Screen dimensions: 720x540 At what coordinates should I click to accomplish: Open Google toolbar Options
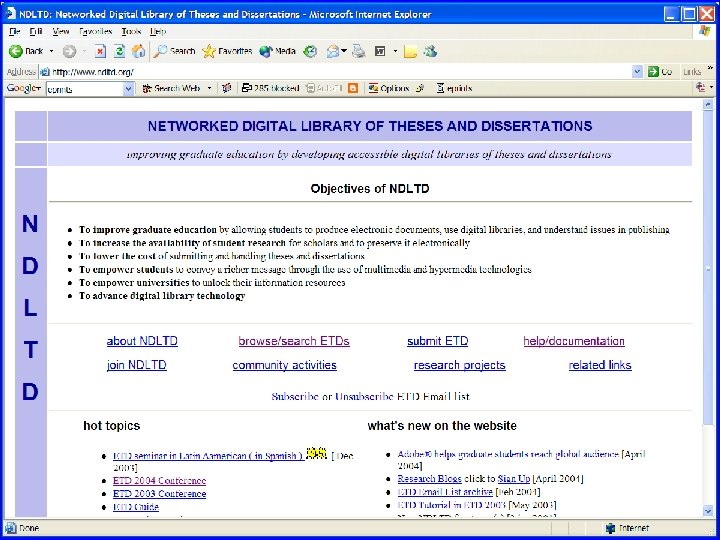388,88
